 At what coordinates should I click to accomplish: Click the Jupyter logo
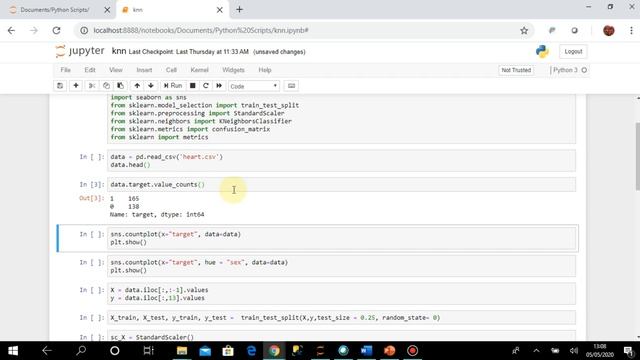[80, 51]
